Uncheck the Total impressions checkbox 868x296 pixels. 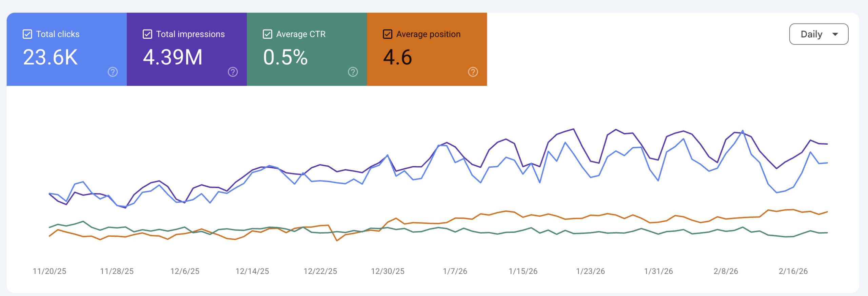point(147,34)
